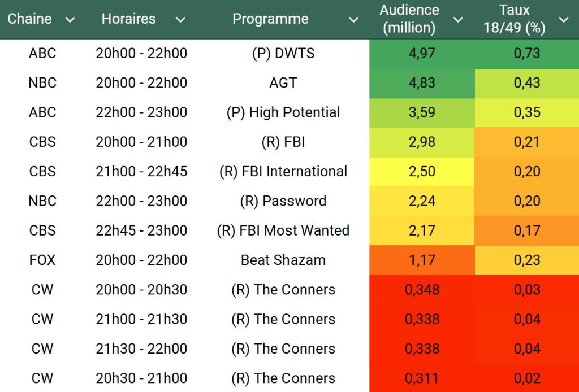579x392 pixels.
Task: Select the FOX channel cell
Action: pyautogui.click(x=42, y=260)
